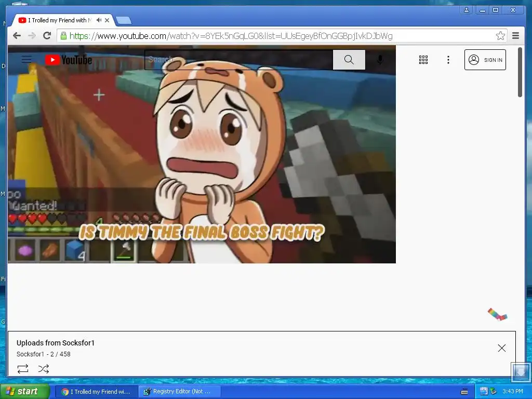Toggle playlist loop for Socksfor1 uploads
The image size is (532, 399).
(x=23, y=369)
